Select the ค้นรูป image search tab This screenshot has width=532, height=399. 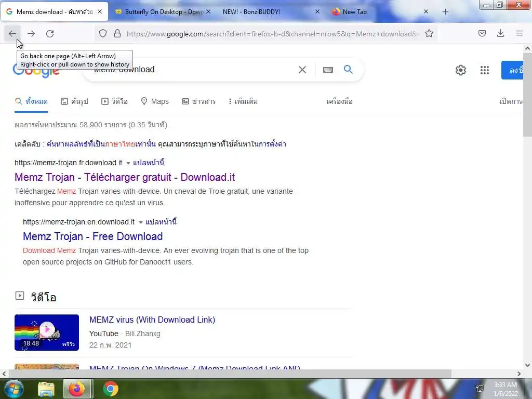tap(74, 101)
